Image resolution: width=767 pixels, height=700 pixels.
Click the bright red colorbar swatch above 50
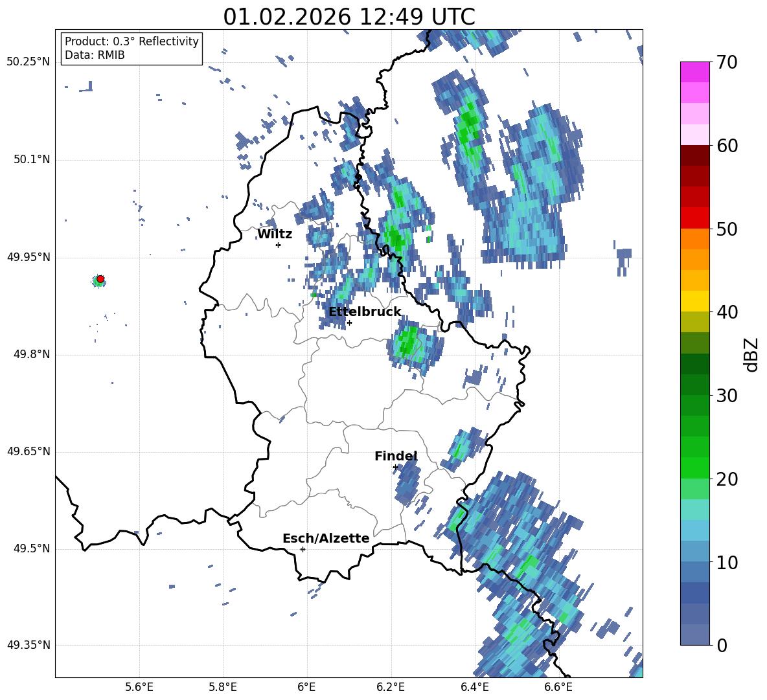point(695,218)
